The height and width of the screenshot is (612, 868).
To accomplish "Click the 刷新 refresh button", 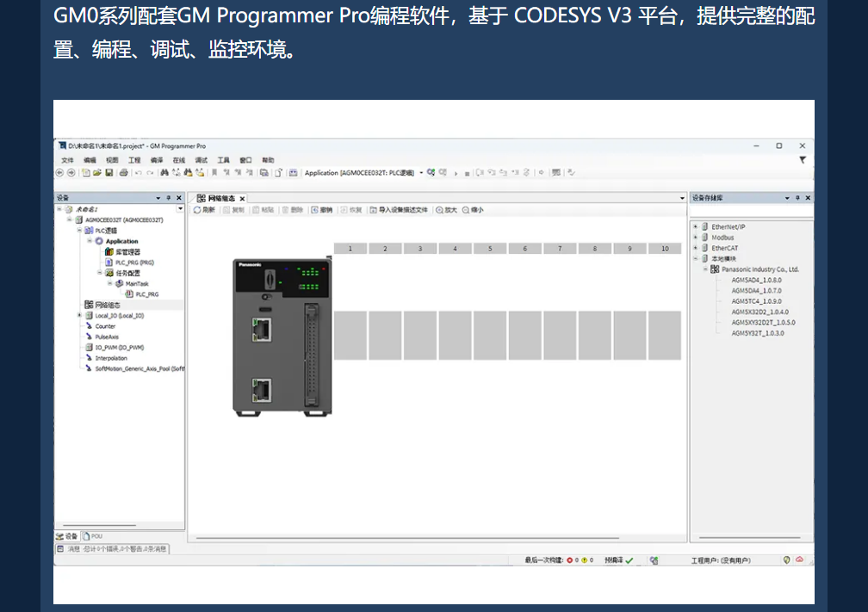I will tap(204, 210).
